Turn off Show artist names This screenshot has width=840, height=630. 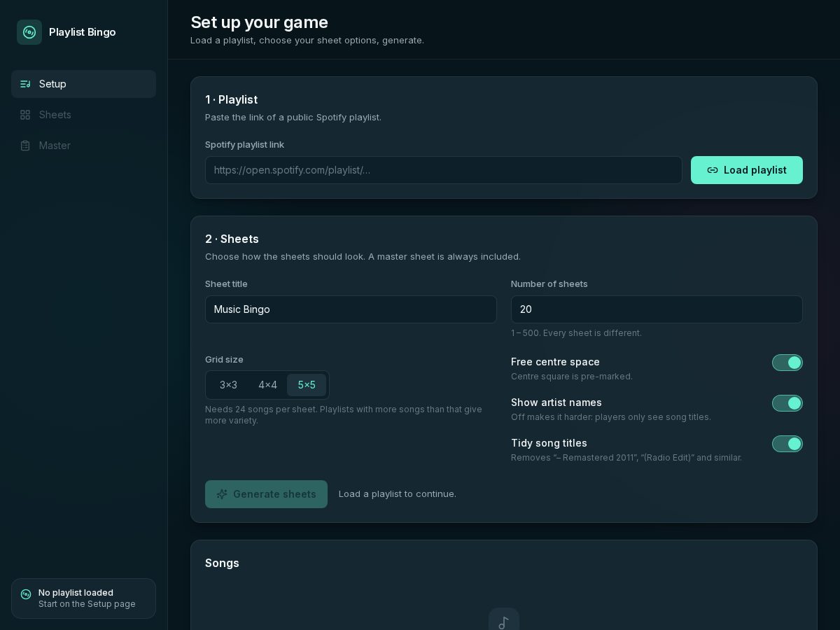(x=787, y=403)
